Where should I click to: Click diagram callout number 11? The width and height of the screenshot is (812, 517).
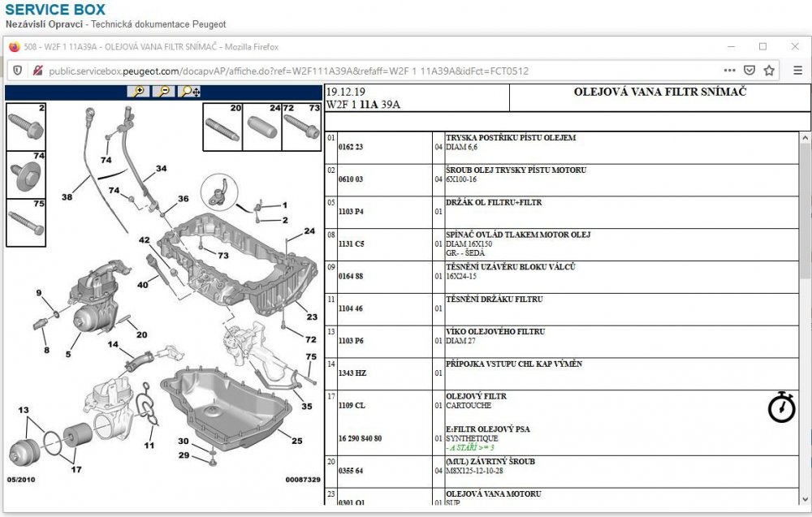(149, 445)
